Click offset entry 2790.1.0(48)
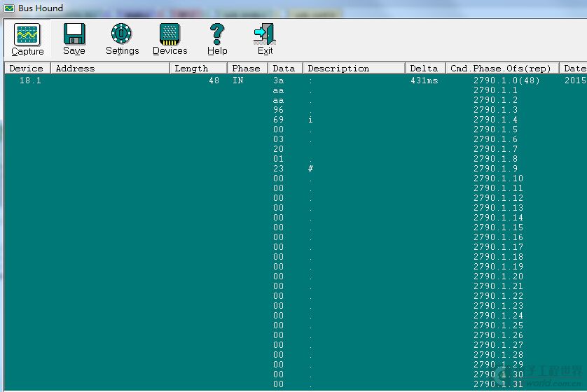Viewport: 587px width, 392px height. 506,80
